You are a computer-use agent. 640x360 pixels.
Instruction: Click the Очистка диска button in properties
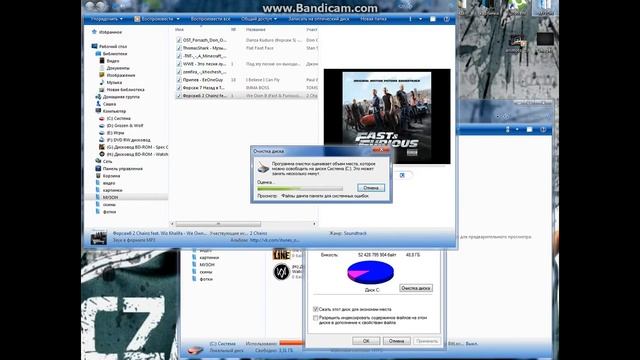pyautogui.click(x=416, y=288)
